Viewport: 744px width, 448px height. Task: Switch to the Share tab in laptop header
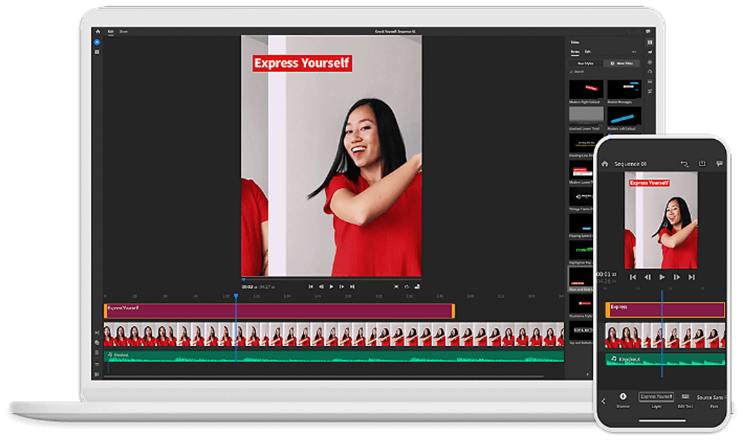coord(123,31)
